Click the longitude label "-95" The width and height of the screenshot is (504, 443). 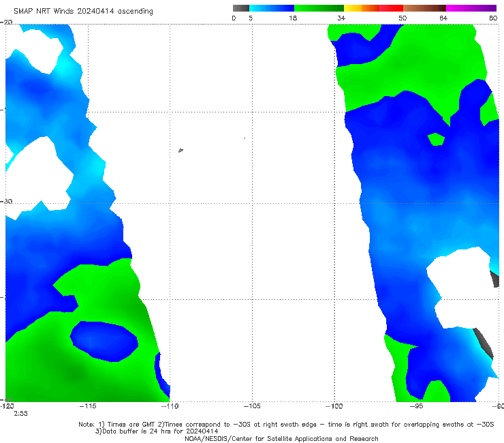416,406
